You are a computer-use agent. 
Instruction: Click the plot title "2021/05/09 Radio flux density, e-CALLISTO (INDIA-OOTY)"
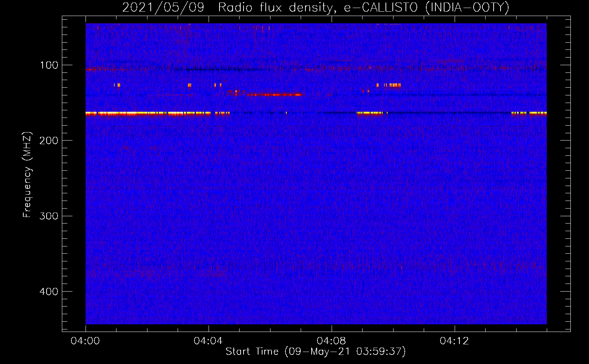coord(316,8)
